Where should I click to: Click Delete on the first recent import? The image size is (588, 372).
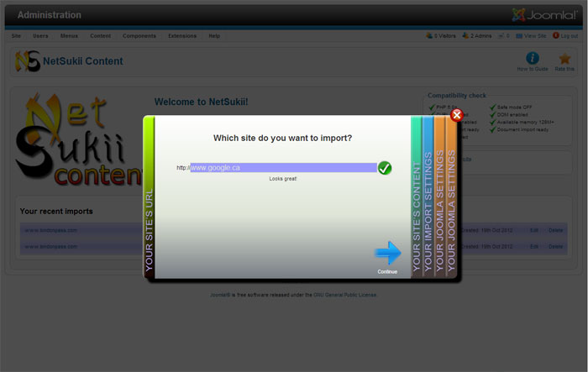555,230
